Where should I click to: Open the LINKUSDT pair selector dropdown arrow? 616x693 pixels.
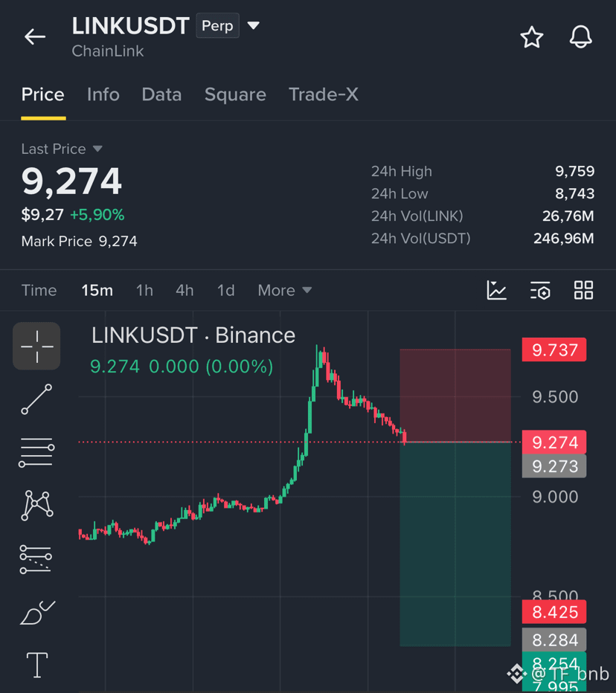[254, 25]
